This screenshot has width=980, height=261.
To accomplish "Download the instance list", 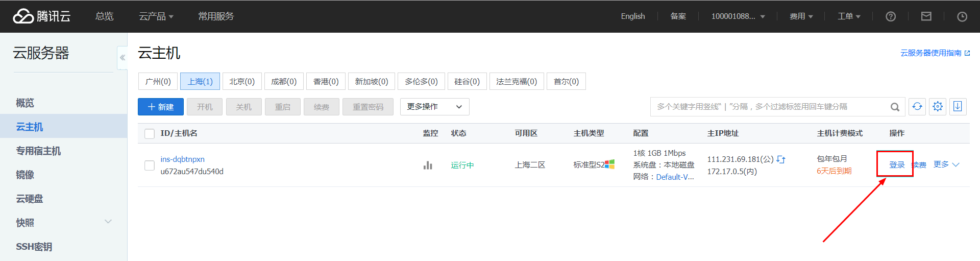I will pyautogui.click(x=958, y=106).
